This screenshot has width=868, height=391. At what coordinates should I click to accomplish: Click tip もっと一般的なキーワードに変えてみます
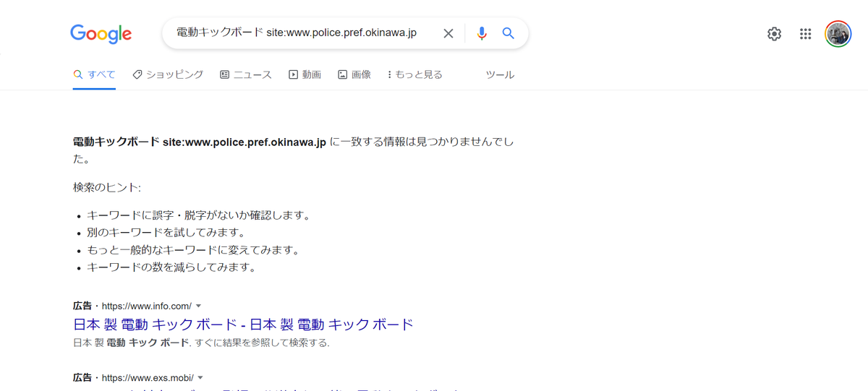pos(193,250)
